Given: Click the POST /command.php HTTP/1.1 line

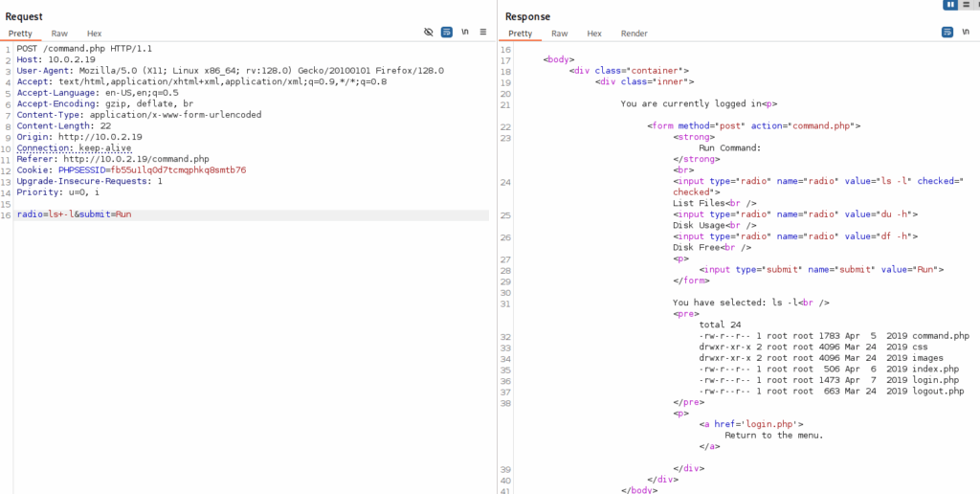Looking at the screenshot, I should coord(84,48).
